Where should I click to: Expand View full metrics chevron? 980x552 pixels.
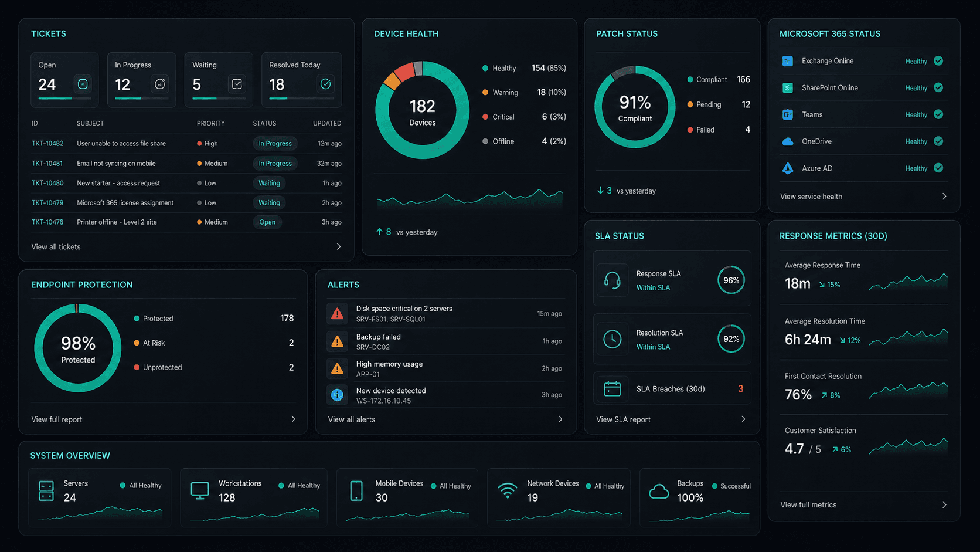[944, 505]
